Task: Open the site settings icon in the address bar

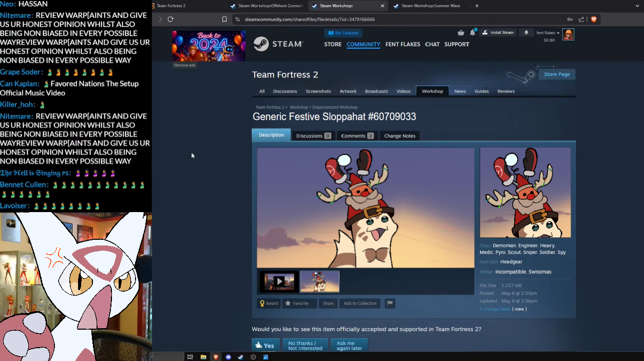Action: (237, 20)
